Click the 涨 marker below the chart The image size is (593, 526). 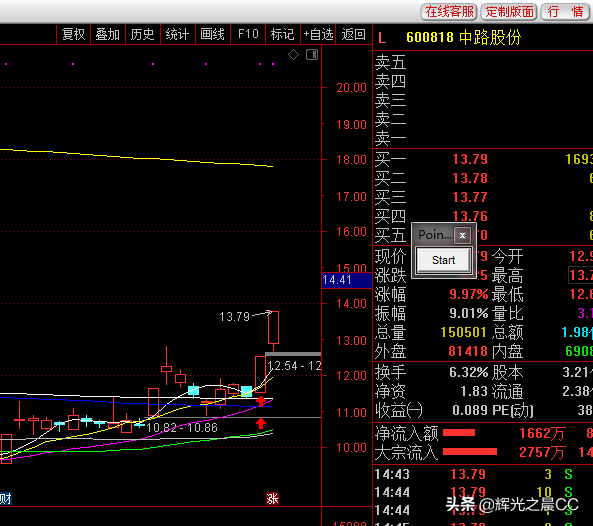272,499
